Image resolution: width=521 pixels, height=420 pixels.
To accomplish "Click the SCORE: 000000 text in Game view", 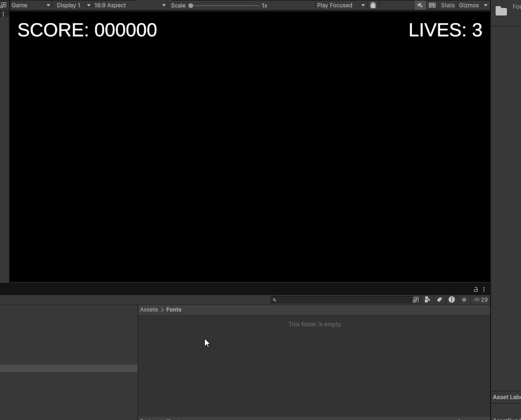I will (x=87, y=30).
